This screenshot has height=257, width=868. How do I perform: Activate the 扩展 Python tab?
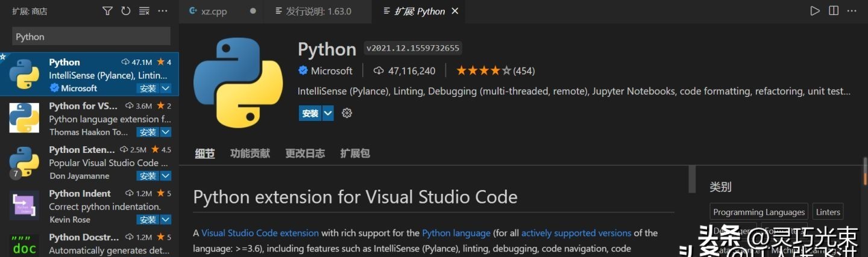pyautogui.click(x=420, y=11)
